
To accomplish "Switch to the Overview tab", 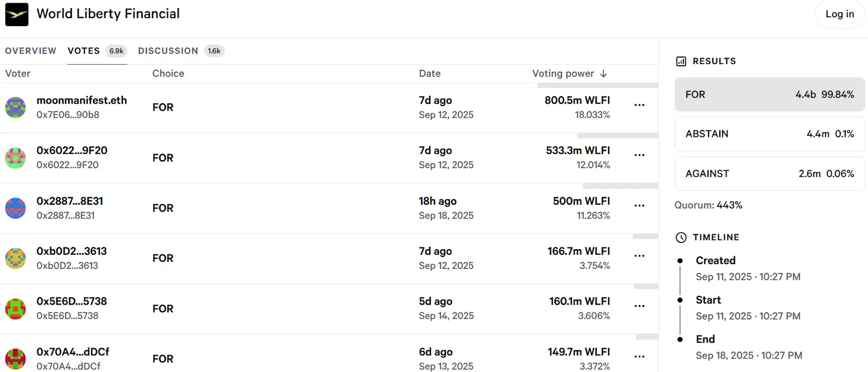I will [x=30, y=51].
